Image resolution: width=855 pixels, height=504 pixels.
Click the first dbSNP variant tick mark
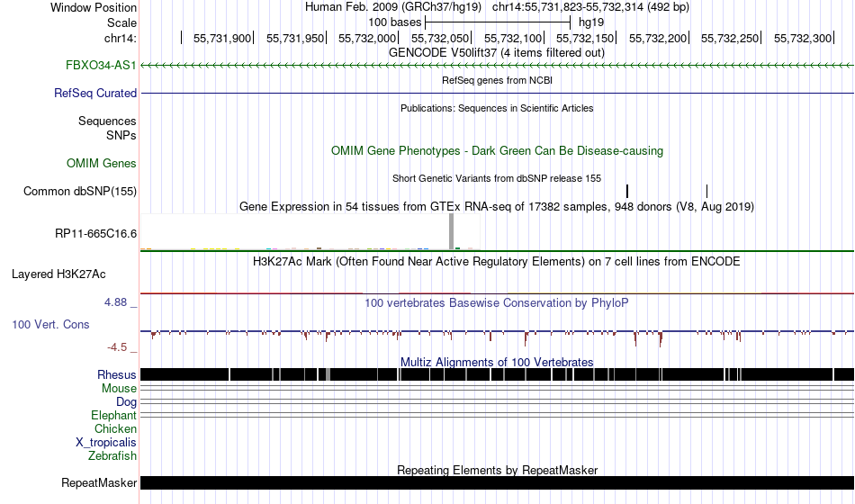pyautogui.click(x=627, y=191)
